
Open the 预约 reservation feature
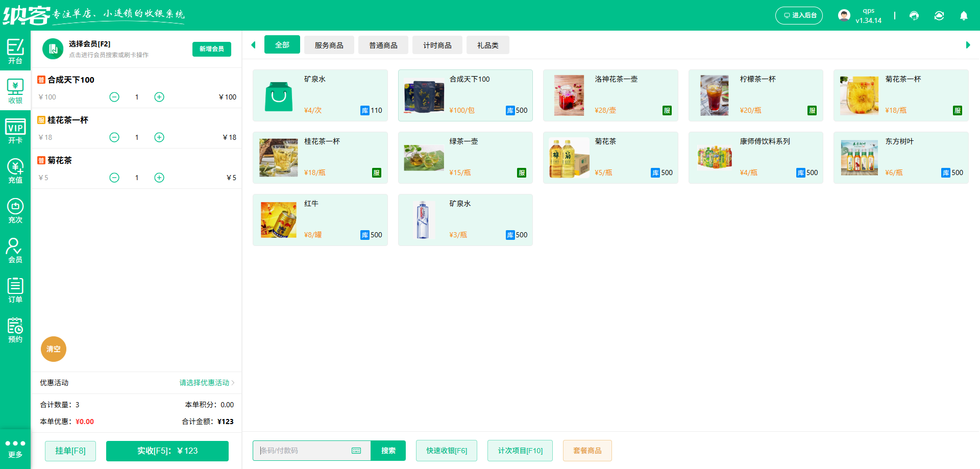(x=15, y=329)
